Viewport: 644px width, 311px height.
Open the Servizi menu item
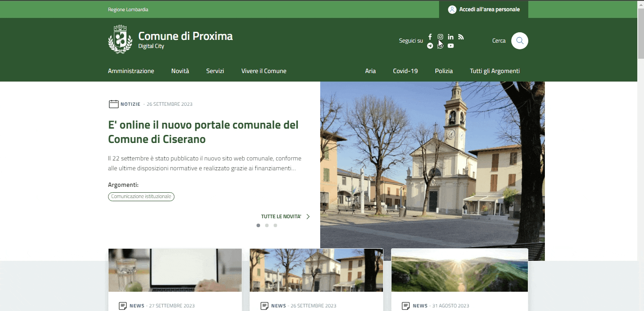(215, 71)
